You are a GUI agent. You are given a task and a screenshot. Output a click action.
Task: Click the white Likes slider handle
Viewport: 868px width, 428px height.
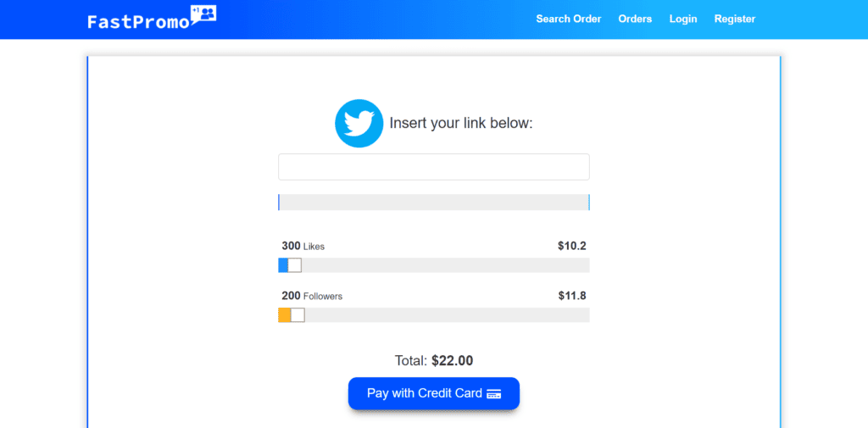pyautogui.click(x=294, y=265)
